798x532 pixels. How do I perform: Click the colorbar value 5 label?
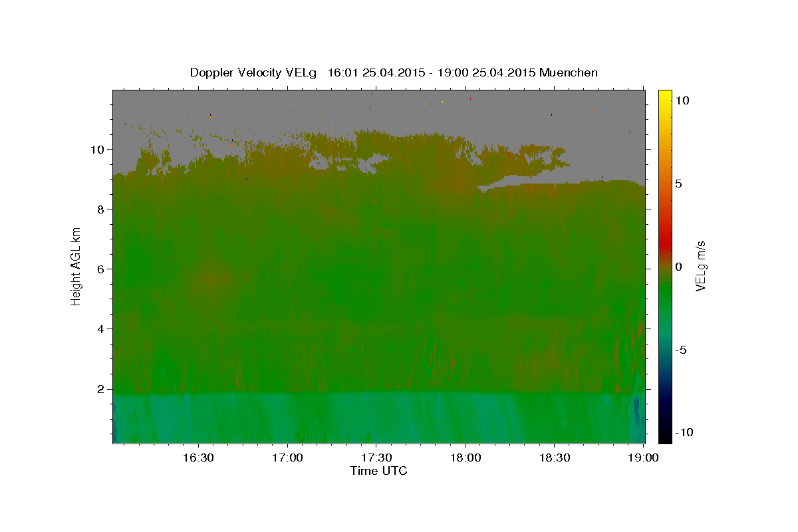pyautogui.click(x=678, y=183)
